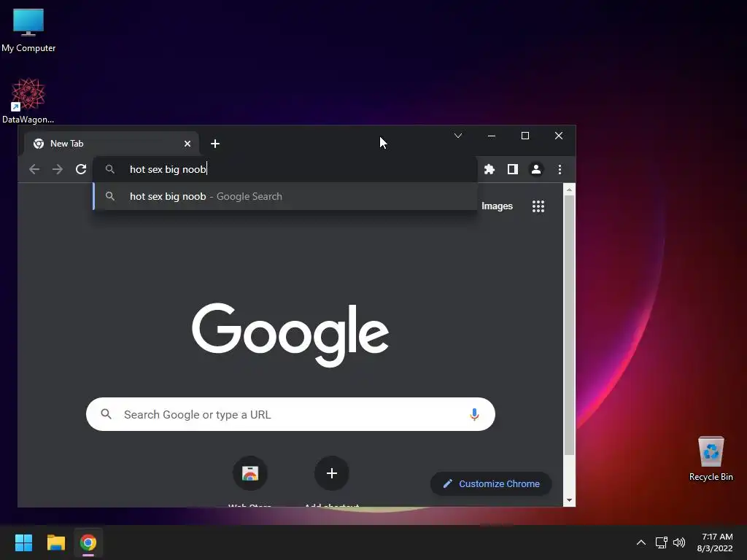Click the page's vertical scrollbar thumb

pyautogui.click(x=569, y=325)
